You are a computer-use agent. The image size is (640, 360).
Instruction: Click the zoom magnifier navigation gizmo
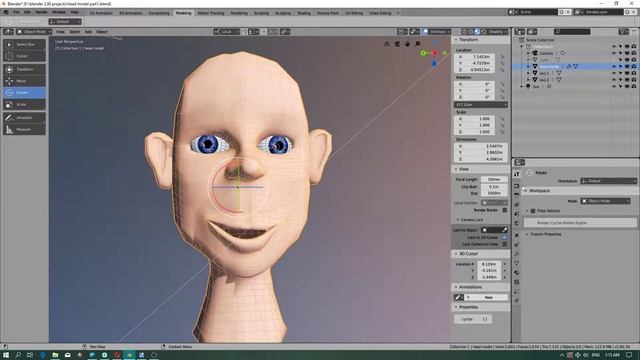pos(418,44)
